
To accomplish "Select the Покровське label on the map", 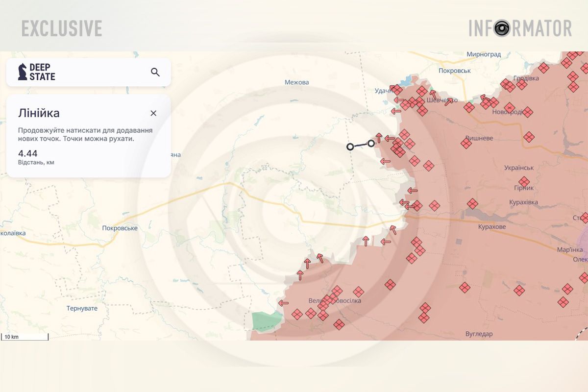I will 120,228.
